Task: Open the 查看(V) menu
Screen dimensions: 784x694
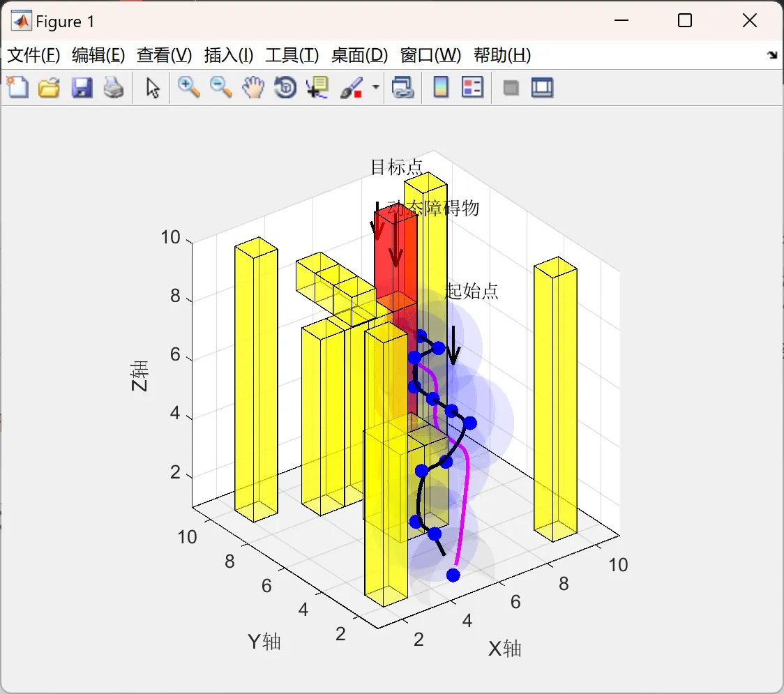Action: [x=165, y=55]
